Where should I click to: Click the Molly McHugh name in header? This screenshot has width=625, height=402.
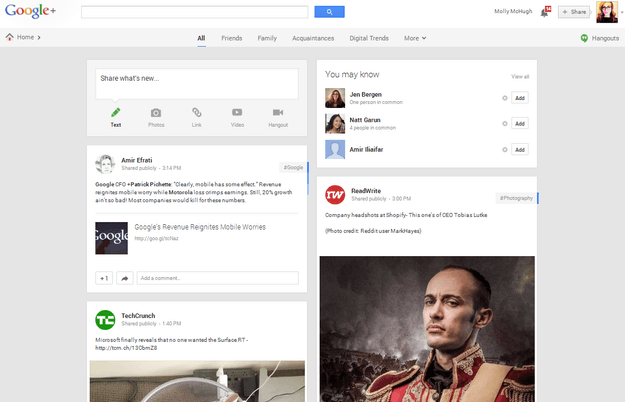513,11
